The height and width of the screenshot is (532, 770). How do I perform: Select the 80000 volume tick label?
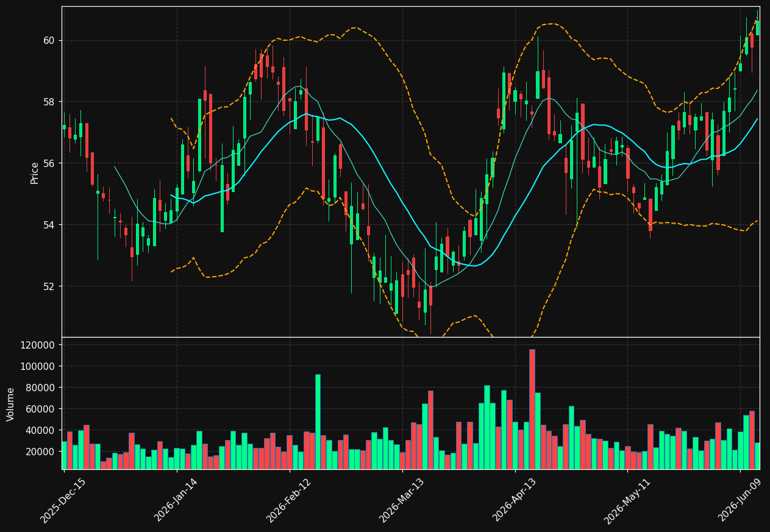tap(40, 388)
